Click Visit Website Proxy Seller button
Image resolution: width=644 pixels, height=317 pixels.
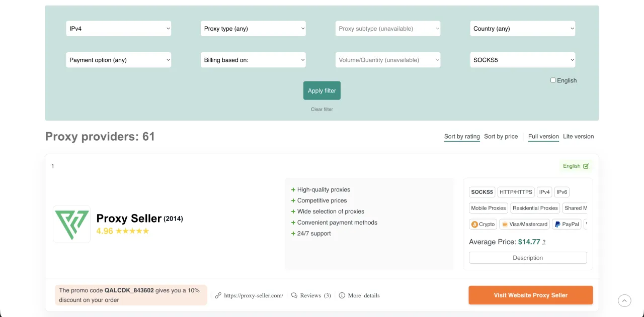click(x=531, y=295)
